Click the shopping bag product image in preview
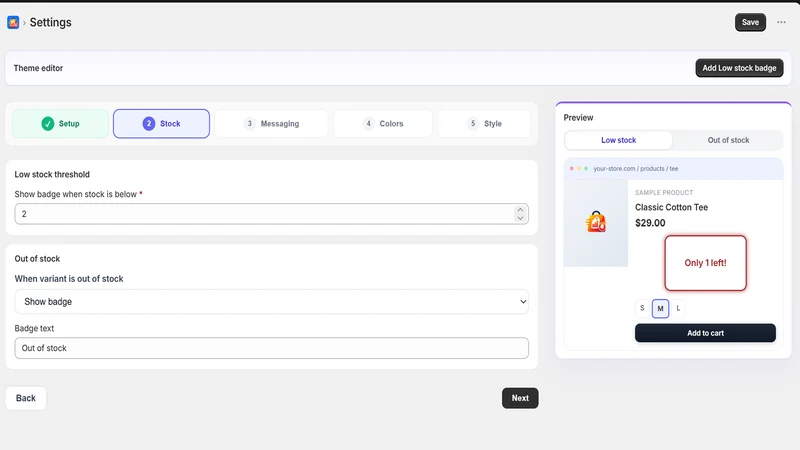800x450 pixels. pyautogui.click(x=596, y=222)
